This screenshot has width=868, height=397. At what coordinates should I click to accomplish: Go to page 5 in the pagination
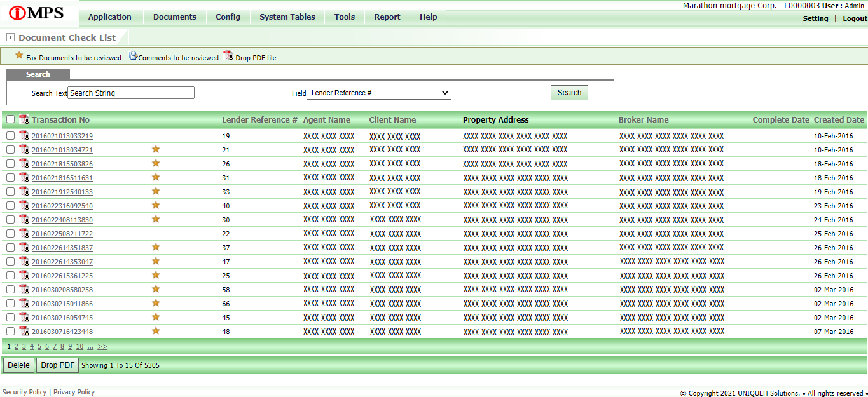39,347
